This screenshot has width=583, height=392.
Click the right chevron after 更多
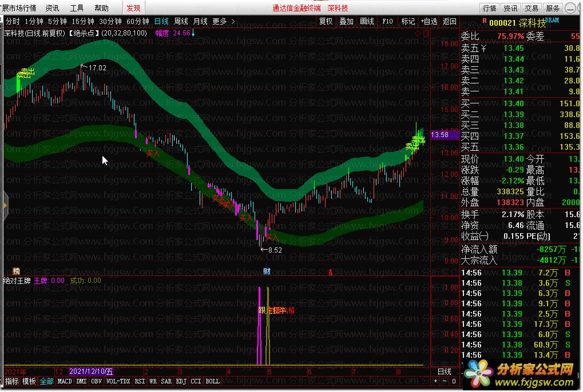click(x=233, y=22)
